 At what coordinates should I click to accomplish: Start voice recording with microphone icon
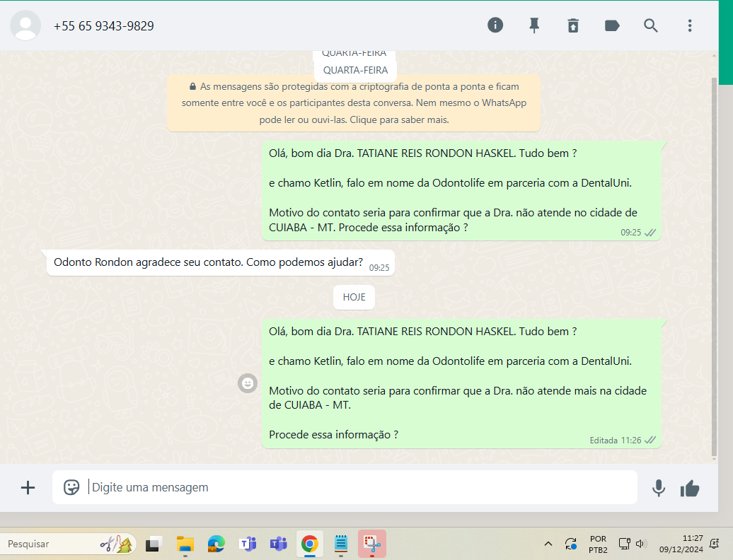[659, 488]
